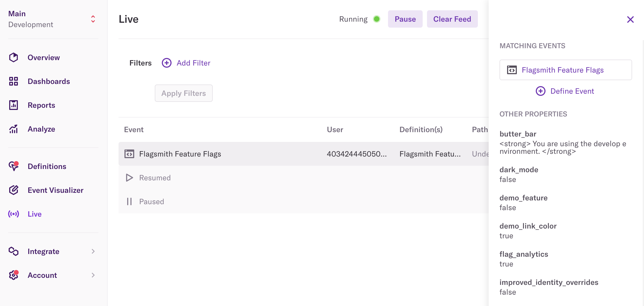Open the Main Development environment switcher

(93, 19)
